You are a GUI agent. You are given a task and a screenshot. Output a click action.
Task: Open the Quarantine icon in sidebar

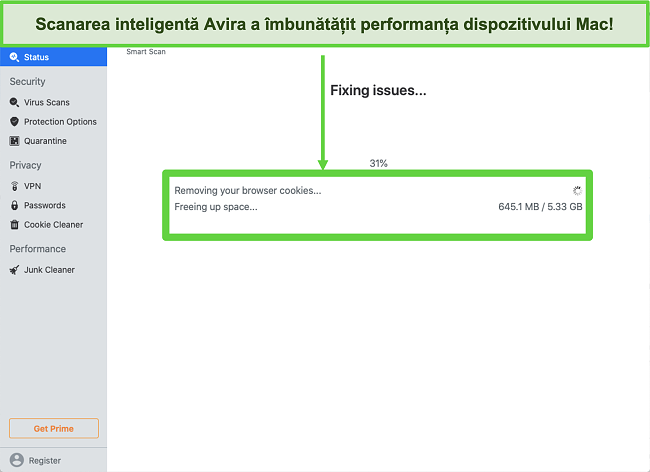pos(14,141)
